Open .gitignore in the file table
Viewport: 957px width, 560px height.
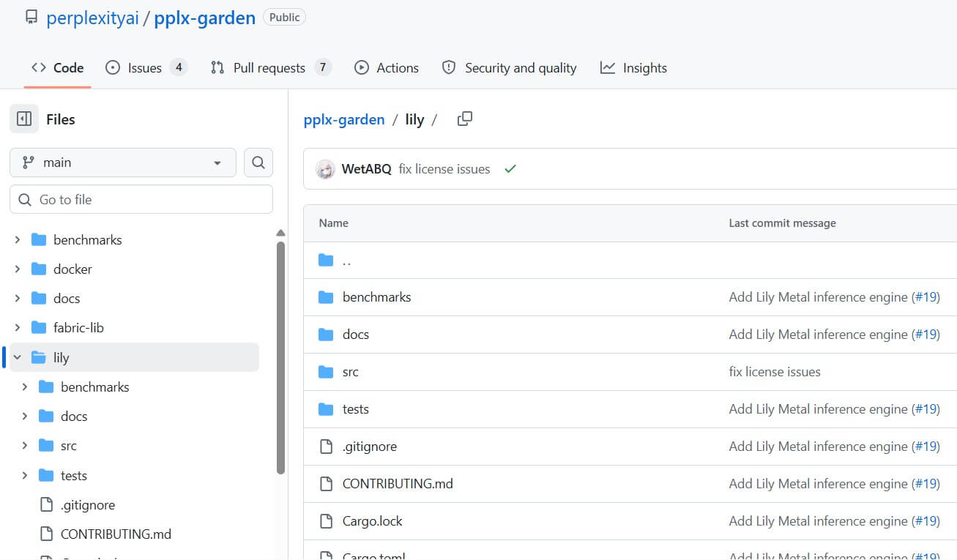(370, 447)
